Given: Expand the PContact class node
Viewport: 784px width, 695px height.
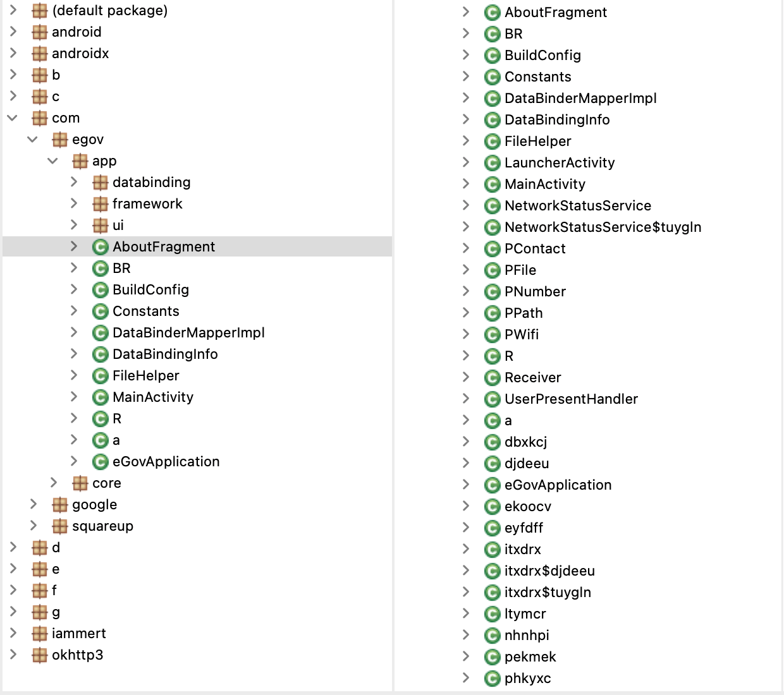Looking at the screenshot, I should coord(466,248).
